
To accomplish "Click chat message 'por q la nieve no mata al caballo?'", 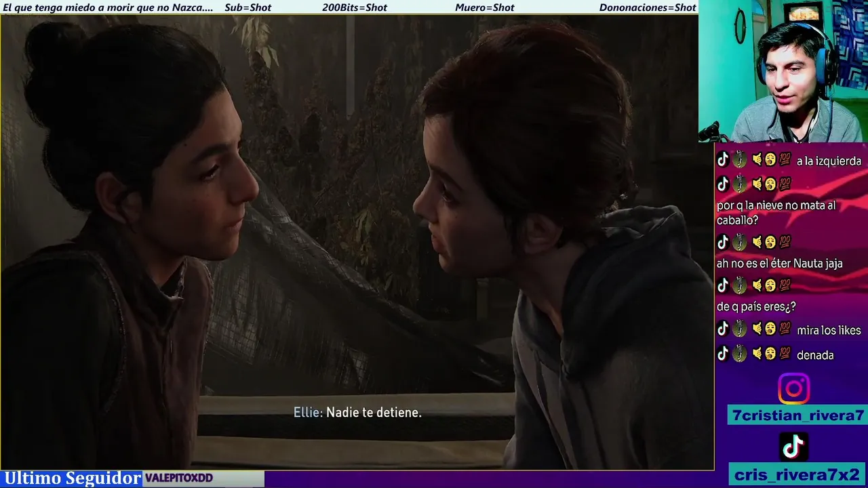I will 776,213.
